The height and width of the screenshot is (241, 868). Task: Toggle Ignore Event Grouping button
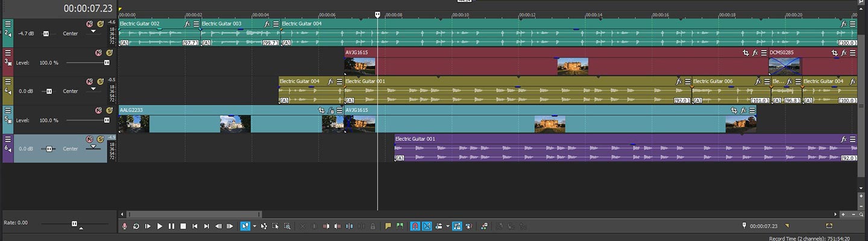click(468, 226)
